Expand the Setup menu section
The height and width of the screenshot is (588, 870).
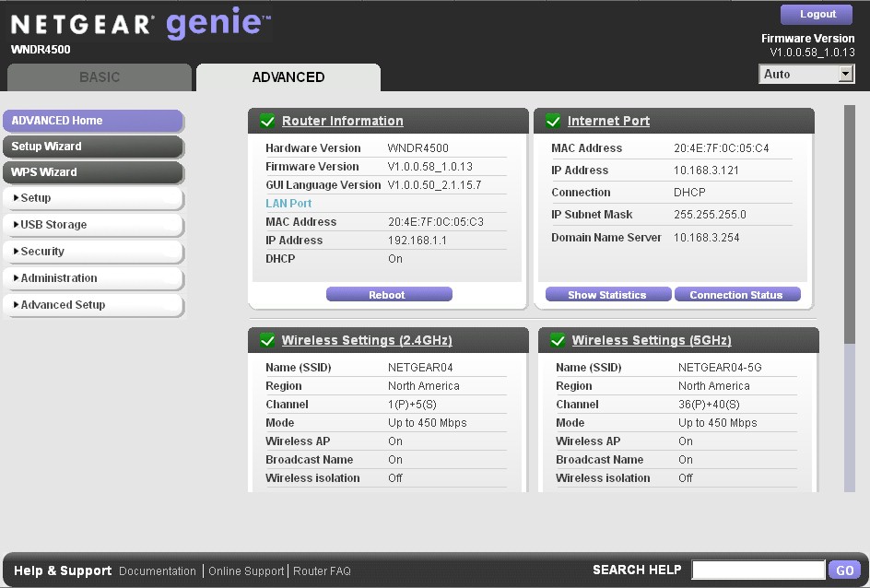[93, 198]
